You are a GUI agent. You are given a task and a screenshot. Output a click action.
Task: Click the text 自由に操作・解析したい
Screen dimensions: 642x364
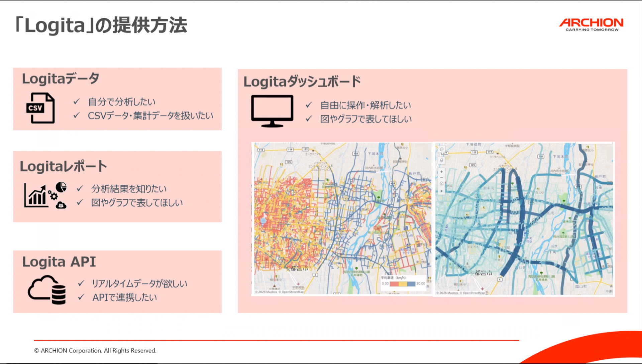(x=365, y=105)
